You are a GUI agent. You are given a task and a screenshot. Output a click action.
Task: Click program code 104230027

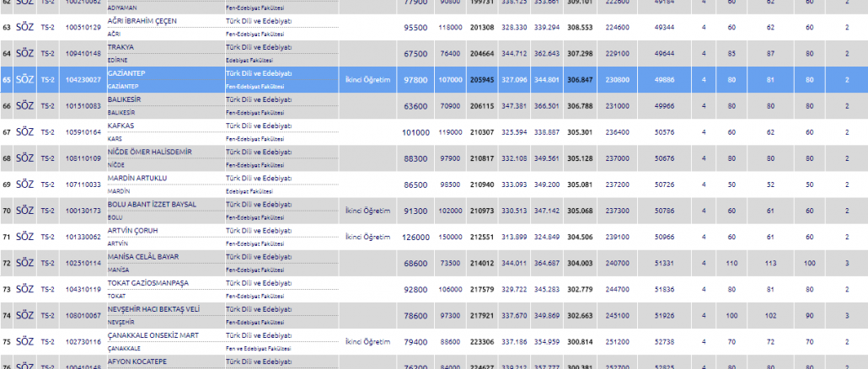click(83, 80)
